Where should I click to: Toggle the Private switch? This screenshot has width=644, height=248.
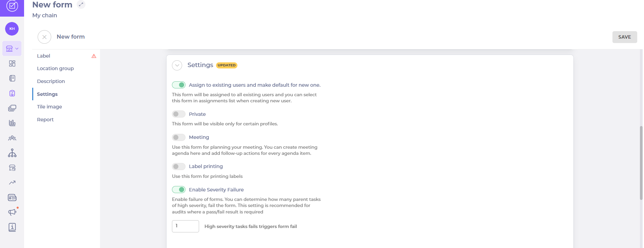click(x=179, y=114)
